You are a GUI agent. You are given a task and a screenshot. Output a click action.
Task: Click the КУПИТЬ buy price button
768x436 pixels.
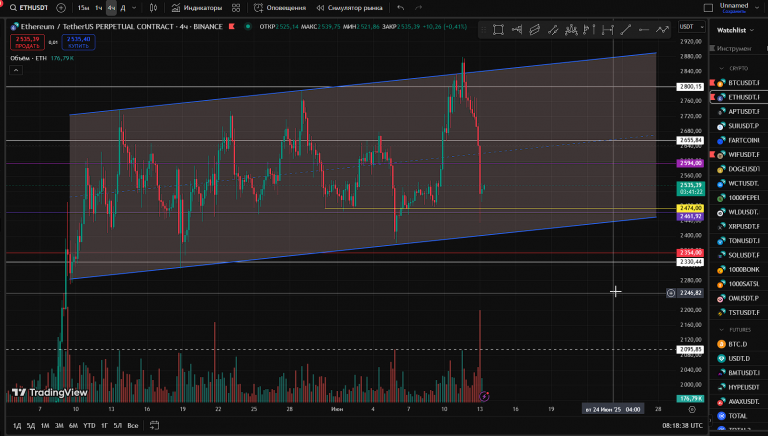(x=78, y=42)
